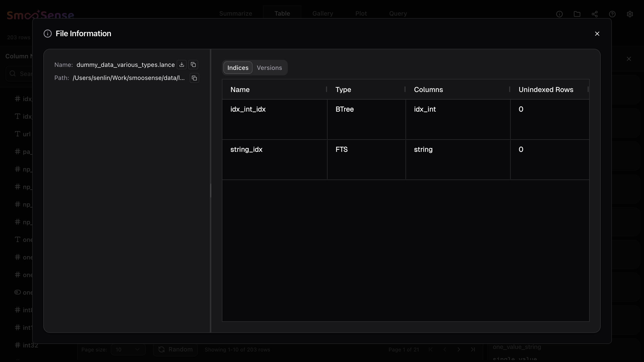Click the truncated file path text

click(x=129, y=78)
